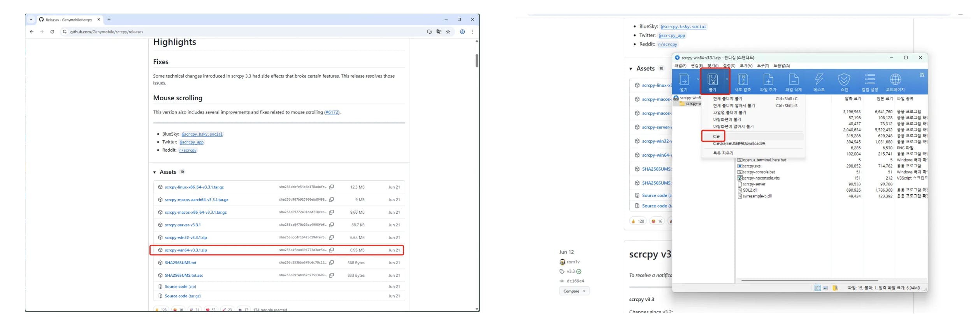Select the C:₩ extraction path
Image resolution: width=980 pixels, height=328 pixels.
pyautogui.click(x=753, y=136)
